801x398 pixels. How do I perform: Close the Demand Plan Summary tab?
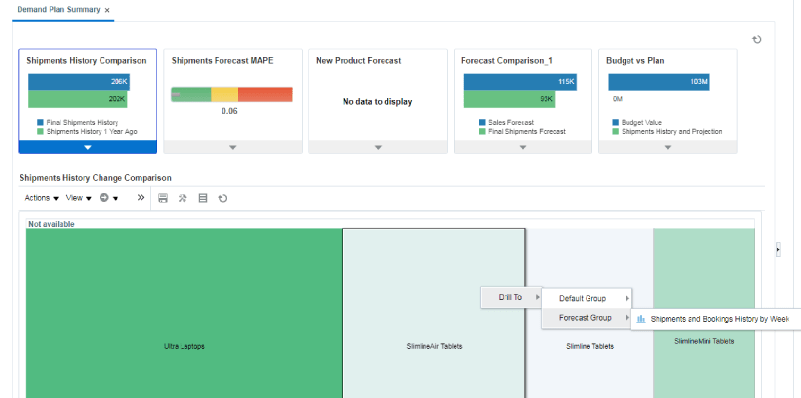107,10
